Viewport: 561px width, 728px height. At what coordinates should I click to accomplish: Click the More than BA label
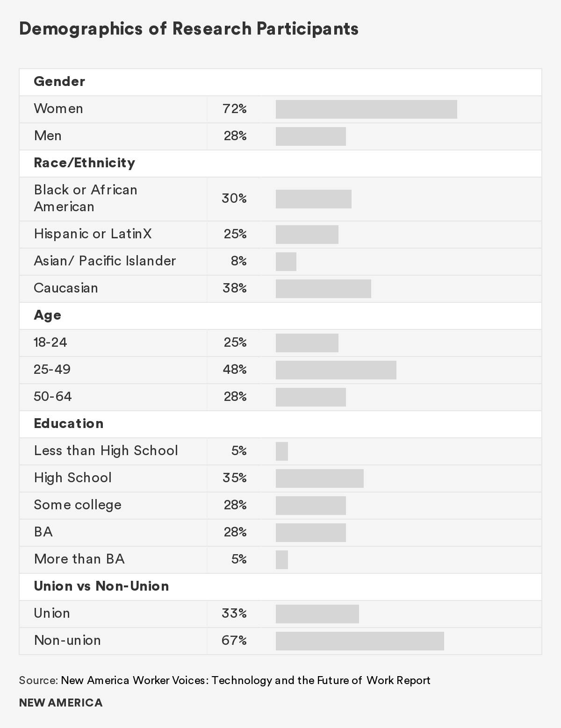pyautogui.click(x=79, y=559)
